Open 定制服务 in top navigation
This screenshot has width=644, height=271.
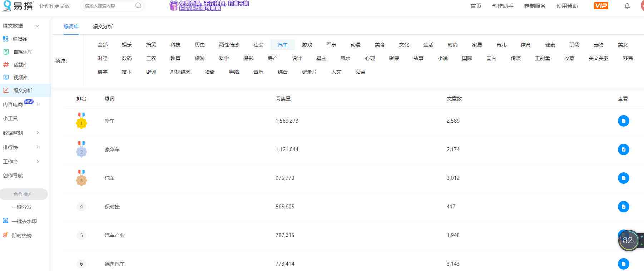pos(535,6)
